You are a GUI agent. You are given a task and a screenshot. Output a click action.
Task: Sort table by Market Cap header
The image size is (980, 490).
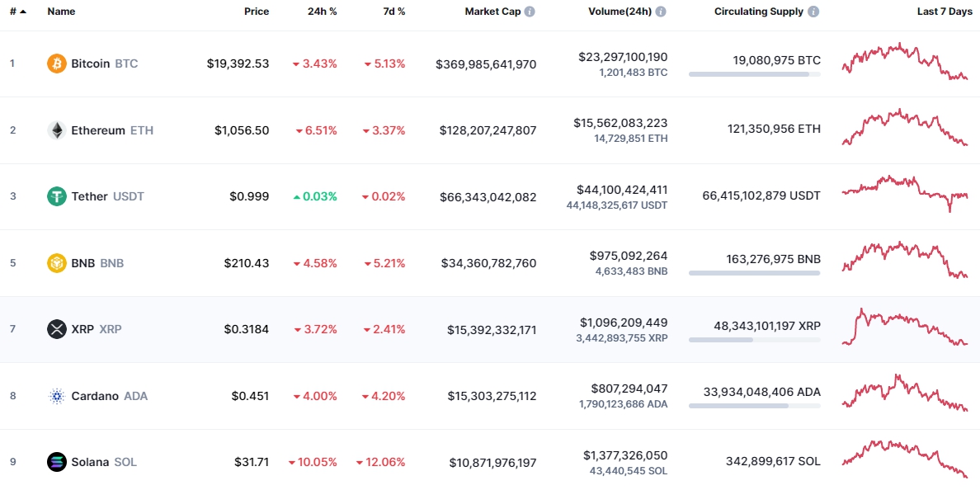[493, 12]
